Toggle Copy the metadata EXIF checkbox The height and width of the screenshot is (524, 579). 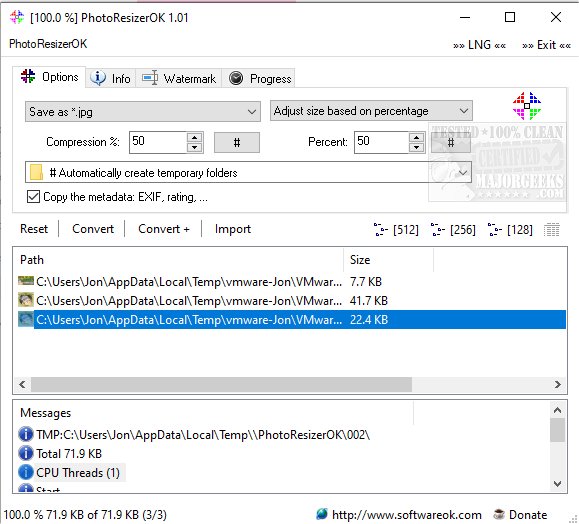pyautogui.click(x=33, y=196)
